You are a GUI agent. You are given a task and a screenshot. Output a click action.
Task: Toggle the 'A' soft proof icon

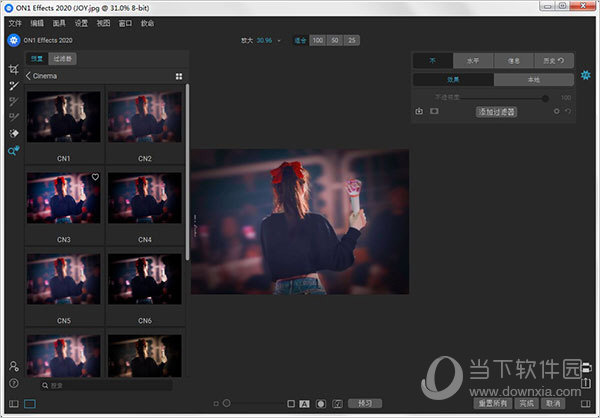(305, 404)
